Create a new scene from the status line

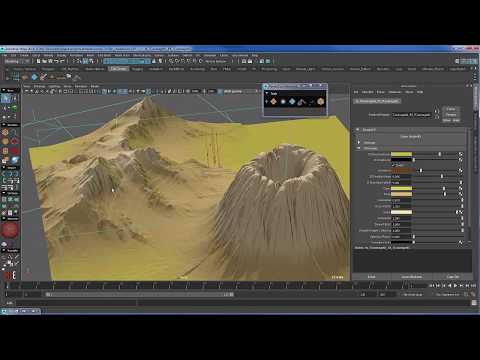coord(38,61)
